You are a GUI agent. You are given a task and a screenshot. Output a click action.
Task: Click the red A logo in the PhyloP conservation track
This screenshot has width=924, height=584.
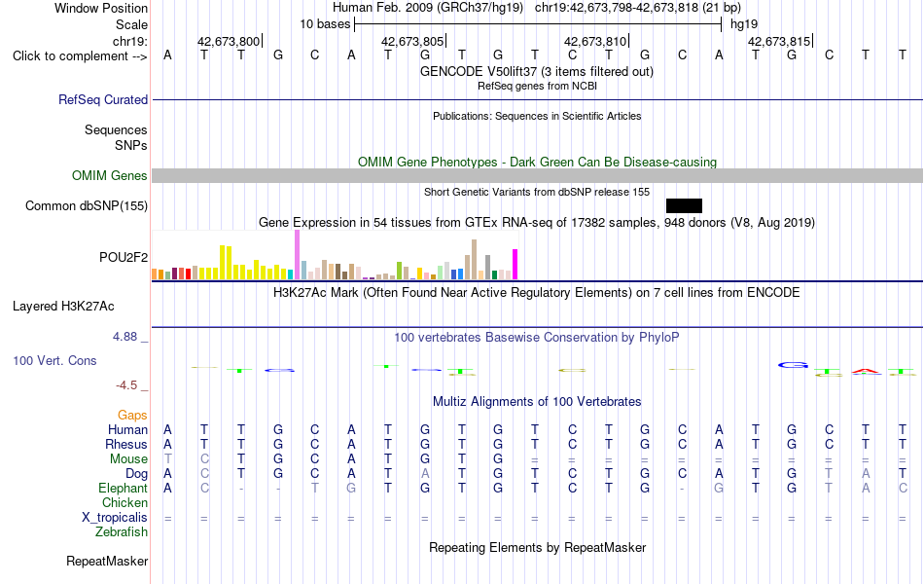tap(865, 371)
